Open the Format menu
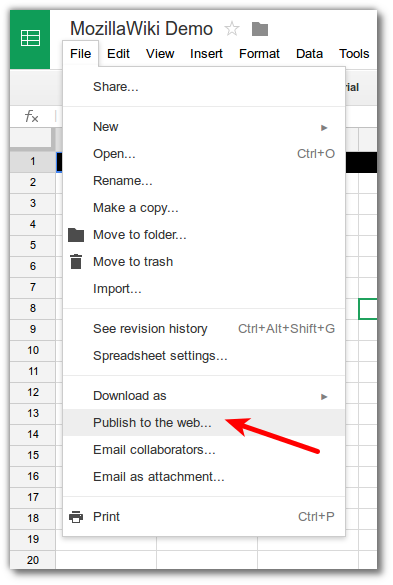 [x=259, y=54]
